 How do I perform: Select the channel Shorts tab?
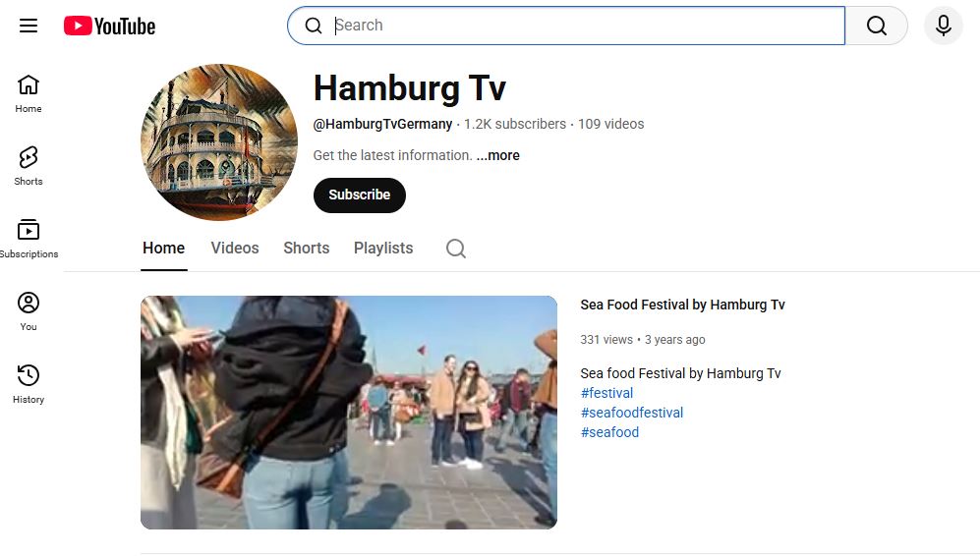306,249
